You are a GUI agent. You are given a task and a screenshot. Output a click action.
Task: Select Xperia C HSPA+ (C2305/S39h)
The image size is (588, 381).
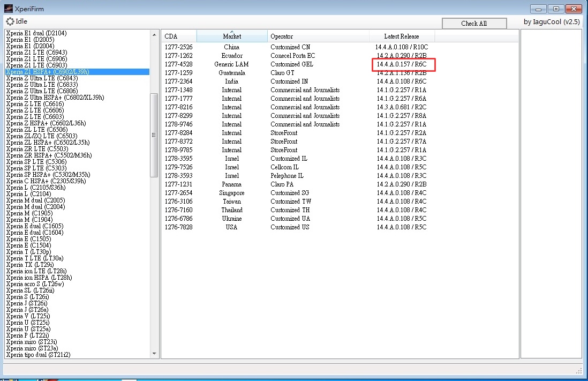(46, 181)
